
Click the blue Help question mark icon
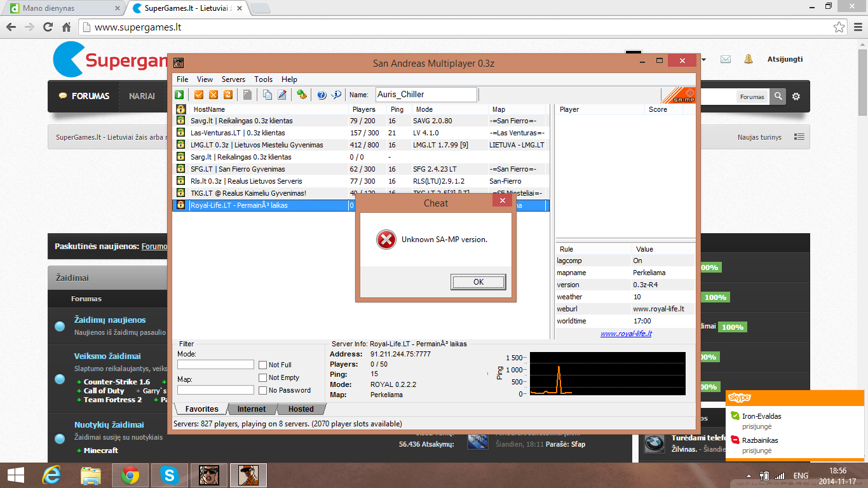coord(322,95)
